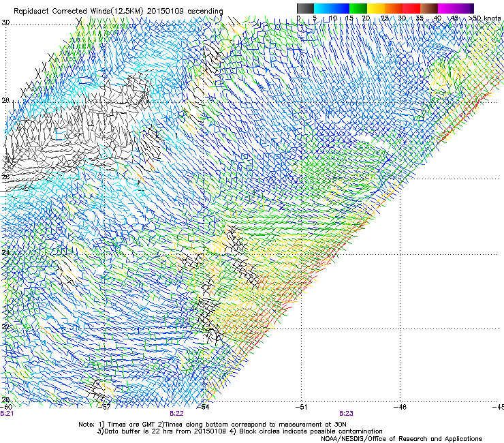Click the purple time label '8:22'
This screenshot has height=443, width=504.
[176, 414]
